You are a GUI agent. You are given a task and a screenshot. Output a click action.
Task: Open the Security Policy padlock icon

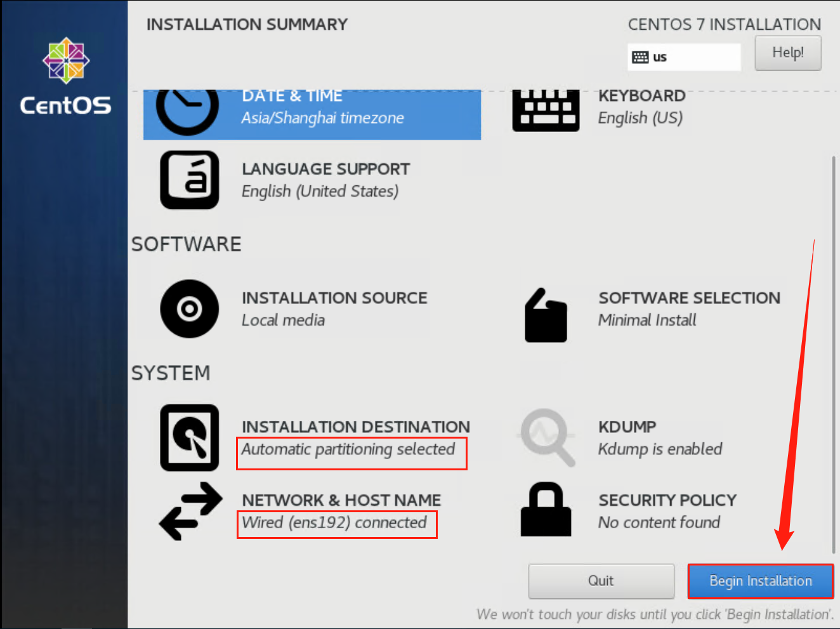point(546,509)
